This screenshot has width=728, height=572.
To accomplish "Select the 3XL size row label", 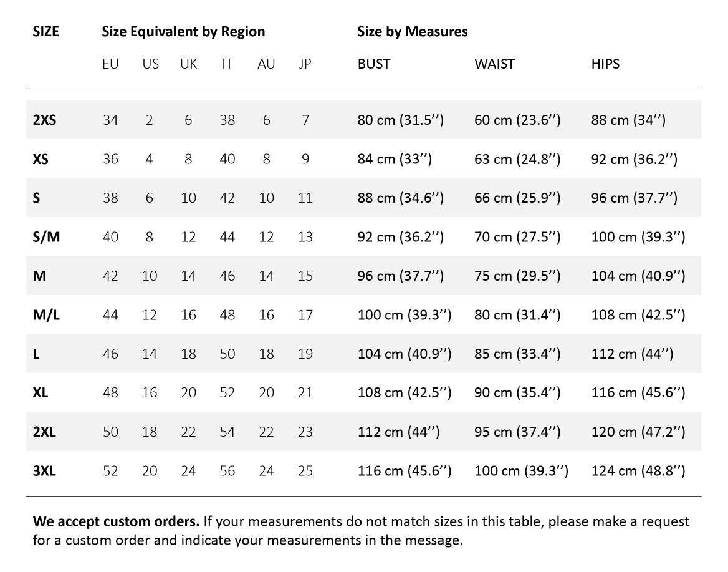I will 44,471.
